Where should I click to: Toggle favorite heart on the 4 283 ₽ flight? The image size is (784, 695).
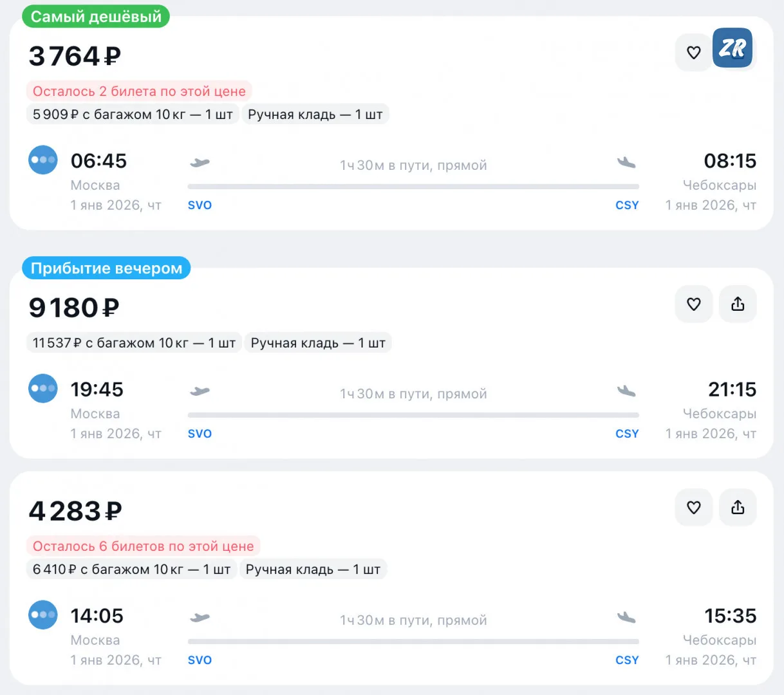(x=693, y=508)
